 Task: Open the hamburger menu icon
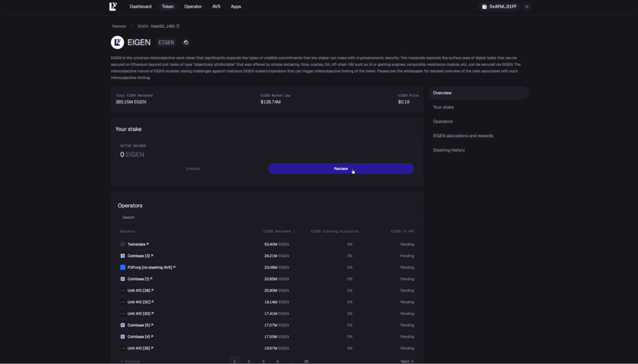[527, 7]
